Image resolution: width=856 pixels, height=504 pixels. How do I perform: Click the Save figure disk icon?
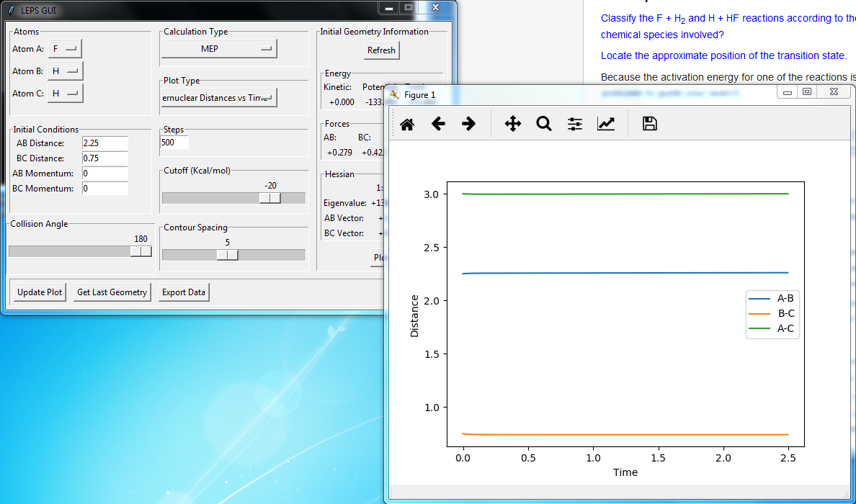click(649, 124)
